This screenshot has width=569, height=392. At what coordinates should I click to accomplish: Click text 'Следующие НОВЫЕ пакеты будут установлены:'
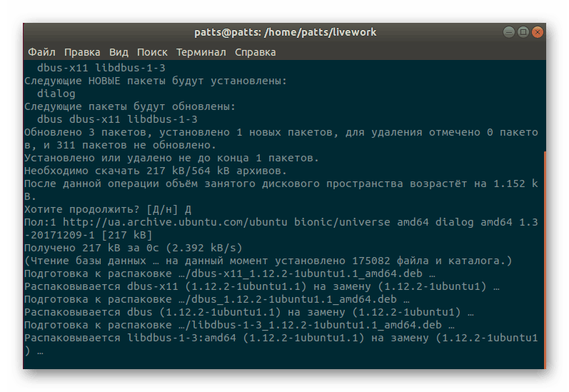[156, 81]
